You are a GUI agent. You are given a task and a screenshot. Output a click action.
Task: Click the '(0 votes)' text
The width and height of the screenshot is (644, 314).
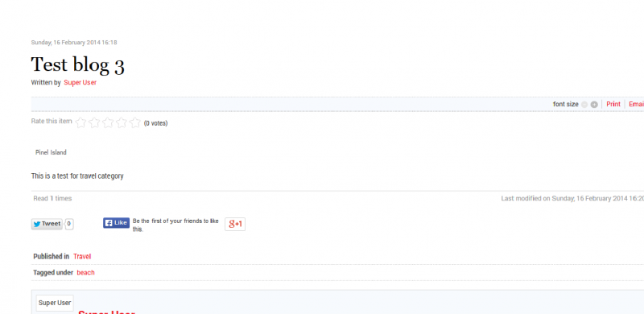(x=155, y=123)
